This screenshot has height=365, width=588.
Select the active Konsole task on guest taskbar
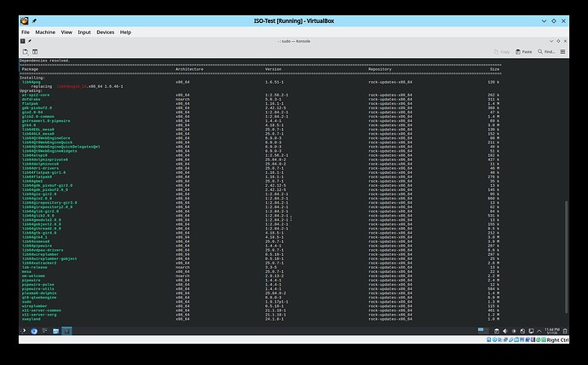[x=66, y=331]
